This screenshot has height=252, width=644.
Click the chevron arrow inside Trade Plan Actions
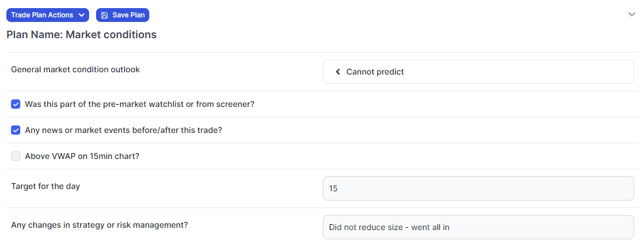coord(82,15)
